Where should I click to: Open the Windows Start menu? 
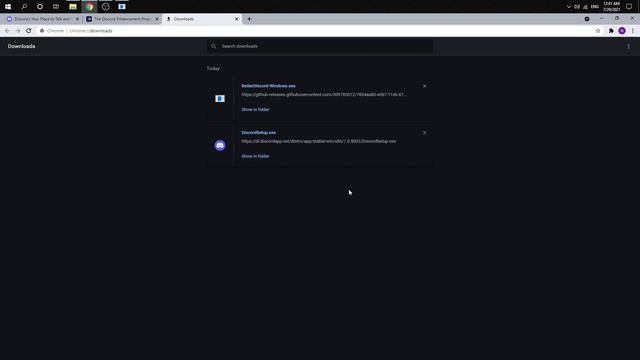click(8, 7)
